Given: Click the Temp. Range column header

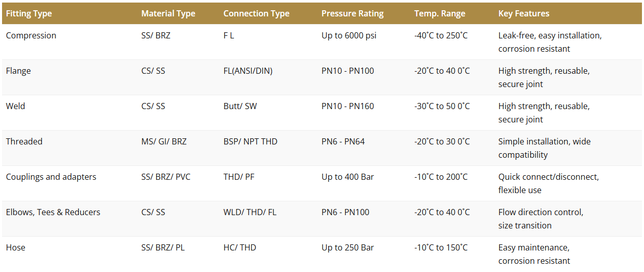Looking at the screenshot, I should coord(440,13).
